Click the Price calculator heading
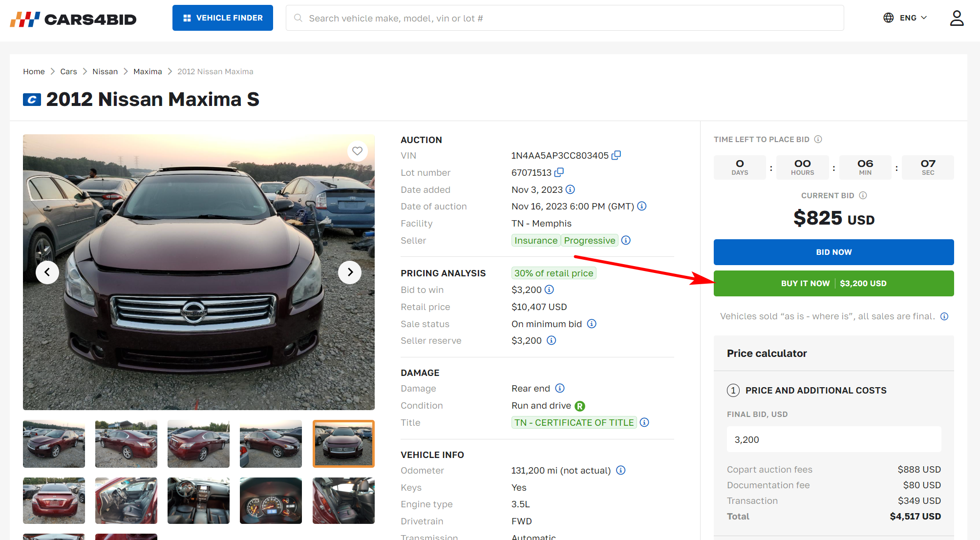This screenshot has width=980, height=540. click(767, 353)
